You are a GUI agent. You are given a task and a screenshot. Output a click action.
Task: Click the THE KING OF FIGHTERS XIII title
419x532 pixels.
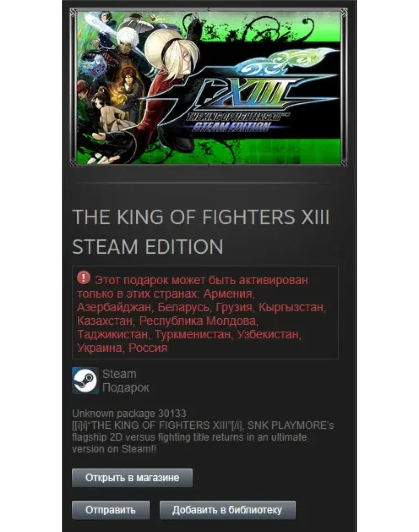201,217
